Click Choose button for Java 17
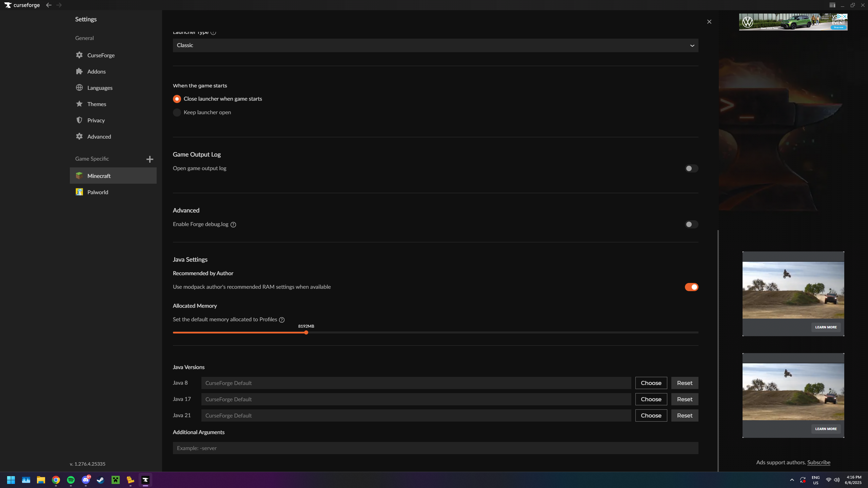The height and width of the screenshot is (488, 868). tap(651, 399)
